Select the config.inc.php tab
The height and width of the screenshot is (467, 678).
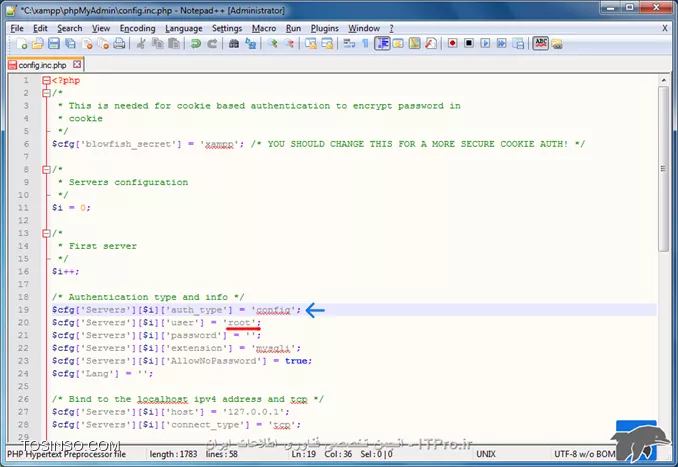click(42, 65)
